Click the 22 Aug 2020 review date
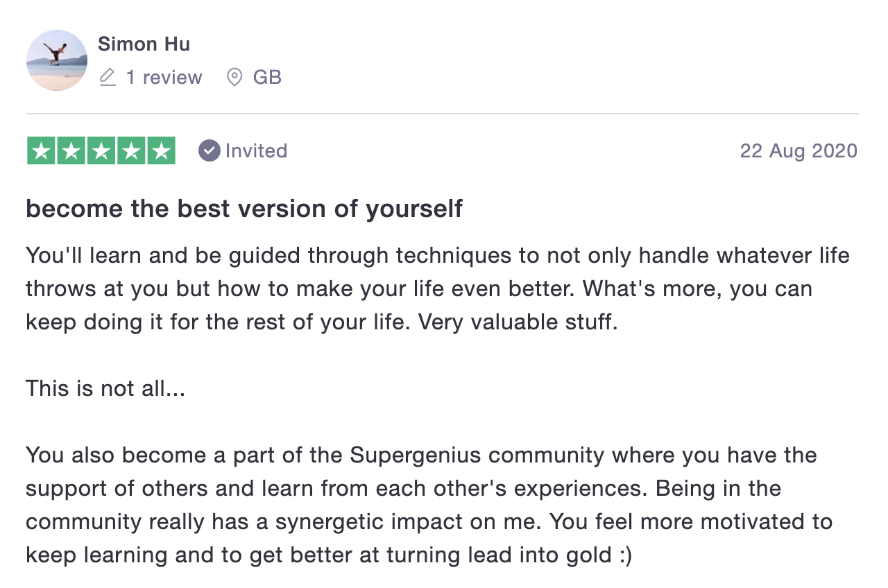 799,150
